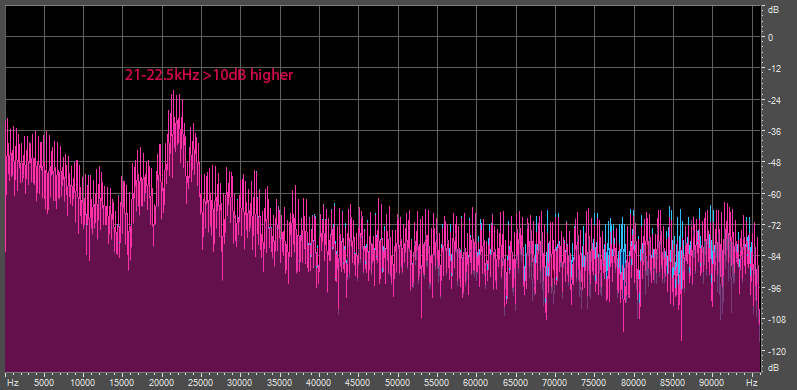This screenshot has height=390, width=797.
Task: Click the tallest spectrum peak near 22000 Hz
Action: (x=173, y=92)
